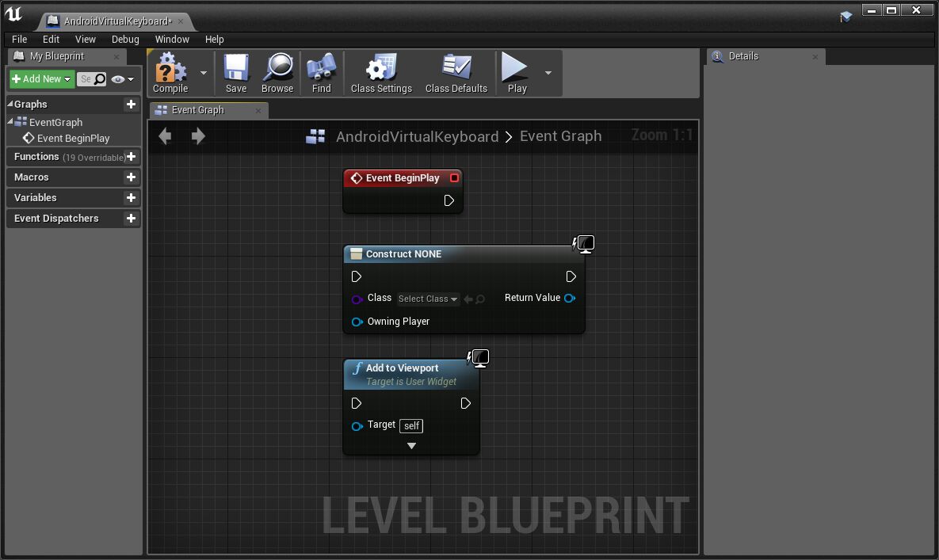
Task: Open the Compile options dropdown arrow
Action: [204, 73]
